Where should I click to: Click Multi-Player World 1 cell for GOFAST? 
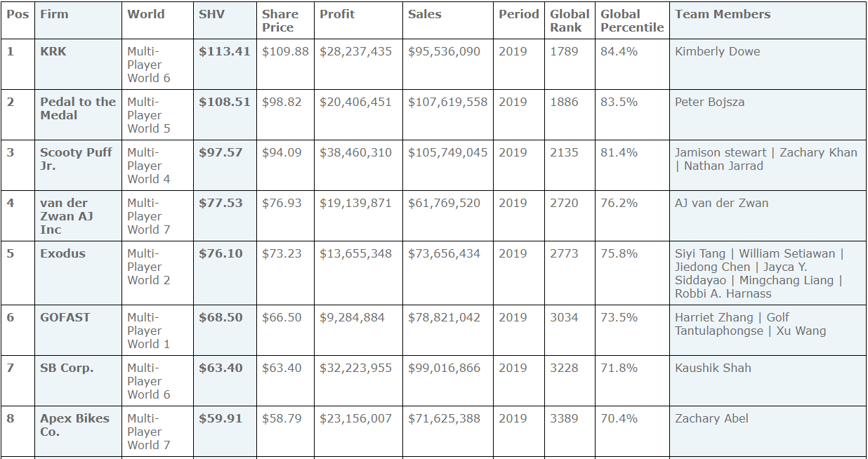tap(148, 331)
